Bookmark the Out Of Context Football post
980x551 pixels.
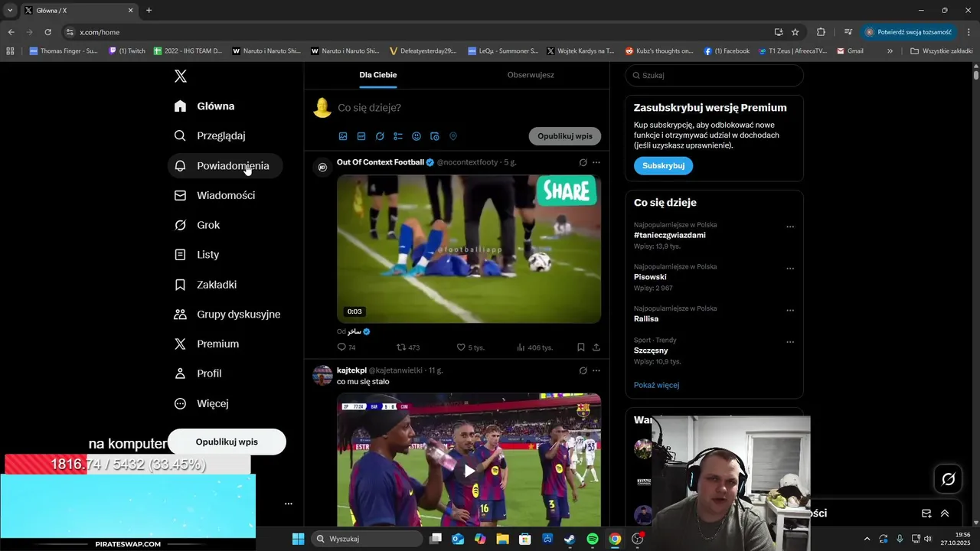pyautogui.click(x=581, y=347)
